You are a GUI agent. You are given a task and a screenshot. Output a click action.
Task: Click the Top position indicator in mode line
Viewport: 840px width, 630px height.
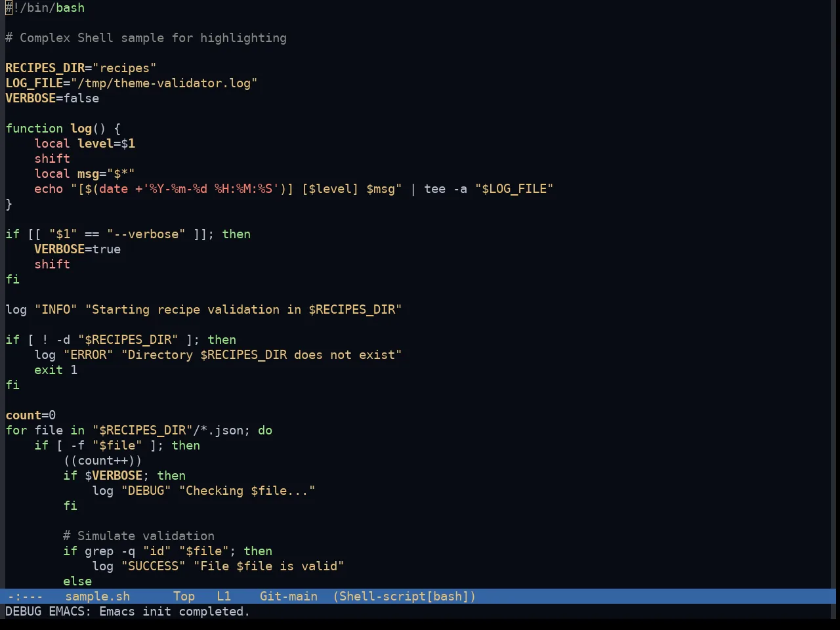(184, 597)
